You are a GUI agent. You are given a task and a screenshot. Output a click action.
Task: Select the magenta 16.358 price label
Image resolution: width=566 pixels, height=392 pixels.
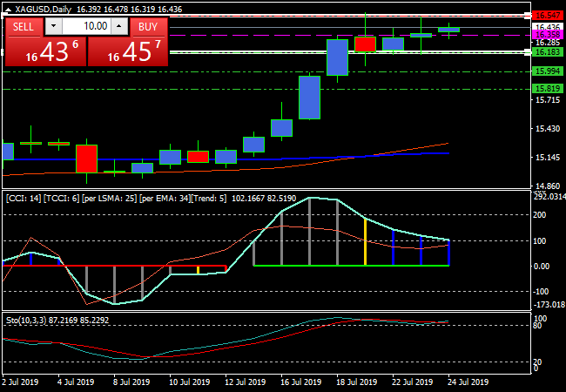(545, 35)
